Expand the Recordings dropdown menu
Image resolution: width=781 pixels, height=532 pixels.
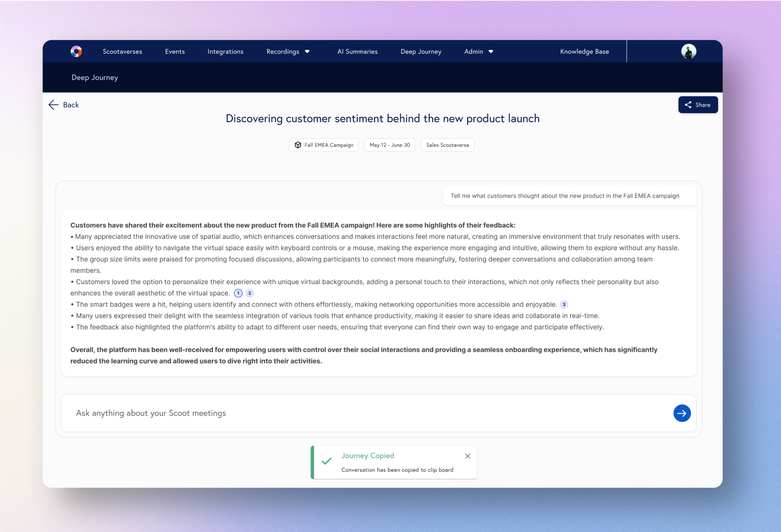[x=288, y=51]
